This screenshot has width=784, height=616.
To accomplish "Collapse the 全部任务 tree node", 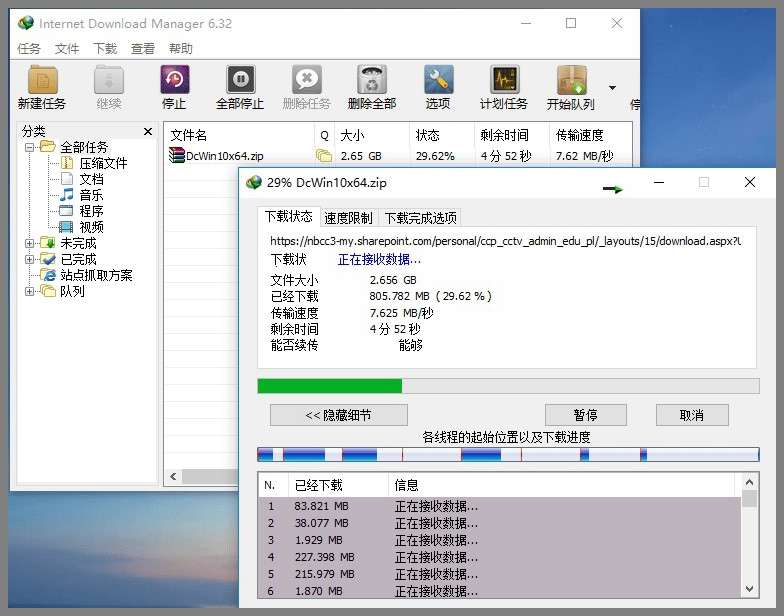I will coord(30,147).
